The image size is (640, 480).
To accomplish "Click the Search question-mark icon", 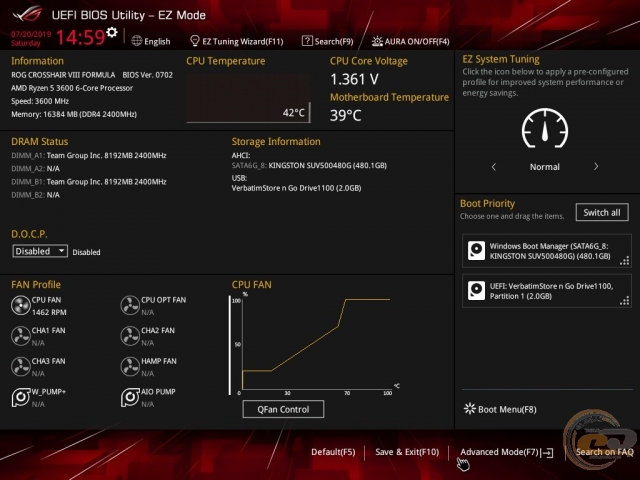I will point(307,41).
